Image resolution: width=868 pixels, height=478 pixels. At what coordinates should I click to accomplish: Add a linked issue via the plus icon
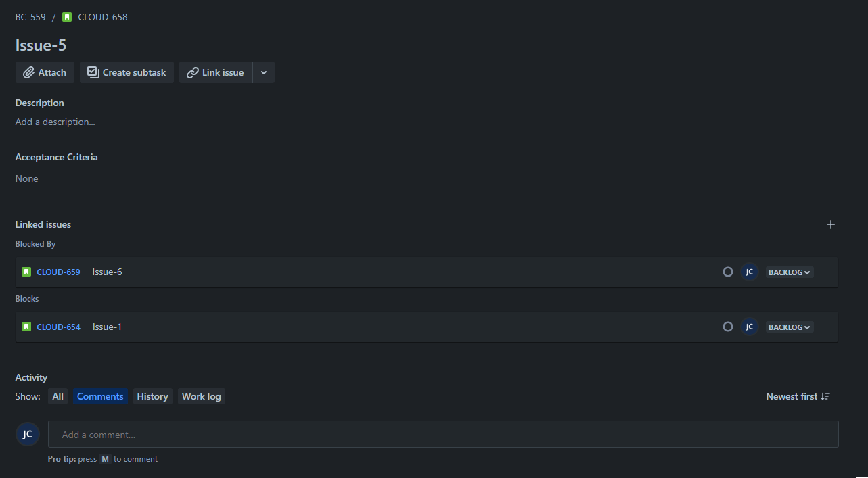pyautogui.click(x=830, y=224)
